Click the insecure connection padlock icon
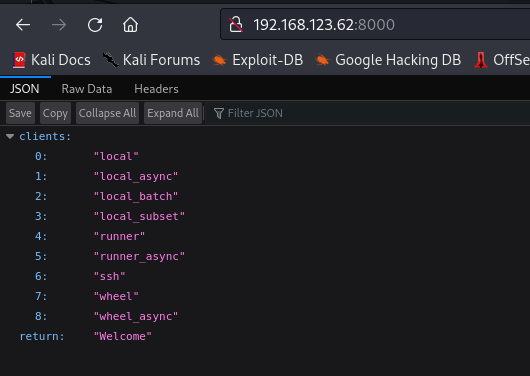This screenshot has height=376, width=530. click(x=236, y=25)
